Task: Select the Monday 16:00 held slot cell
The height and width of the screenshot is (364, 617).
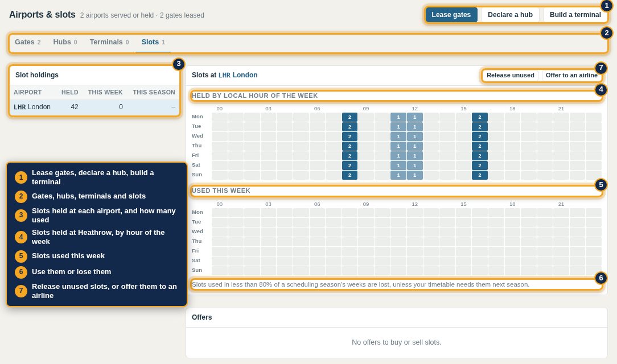Action: point(480,117)
